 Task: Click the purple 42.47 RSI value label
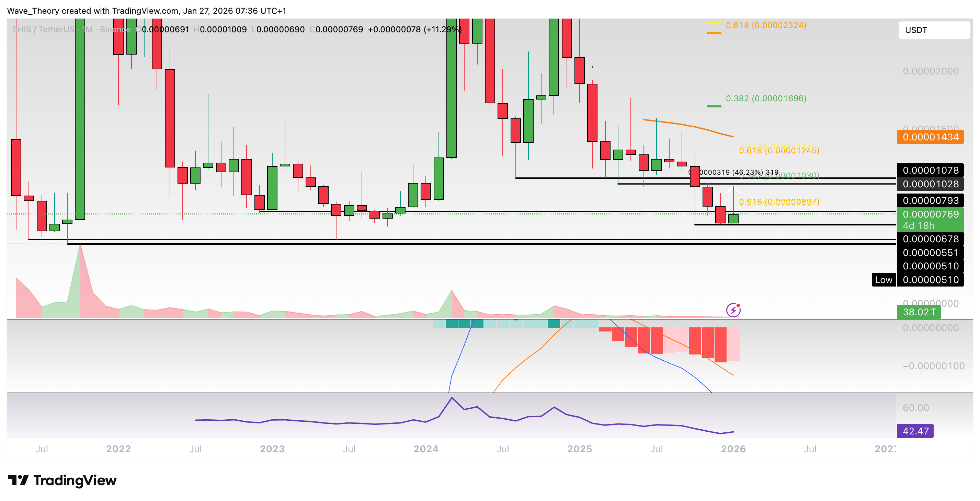[915, 431]
